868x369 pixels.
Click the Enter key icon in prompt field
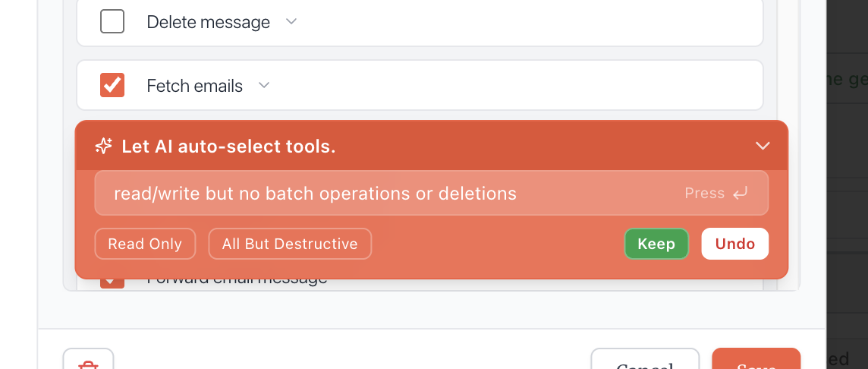tap(740, 194)
